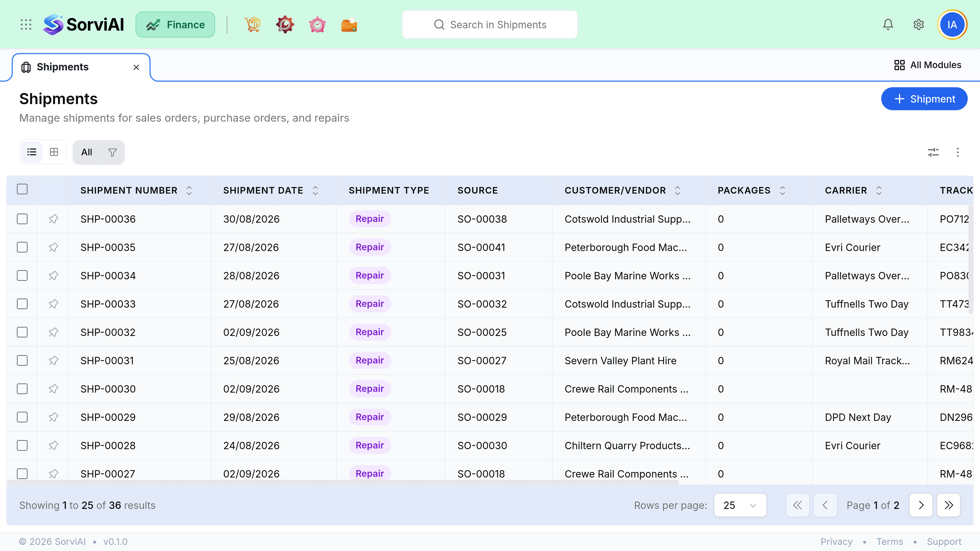Open the Support link
This screenshot has width=980, height=551.
pos(944,542)
